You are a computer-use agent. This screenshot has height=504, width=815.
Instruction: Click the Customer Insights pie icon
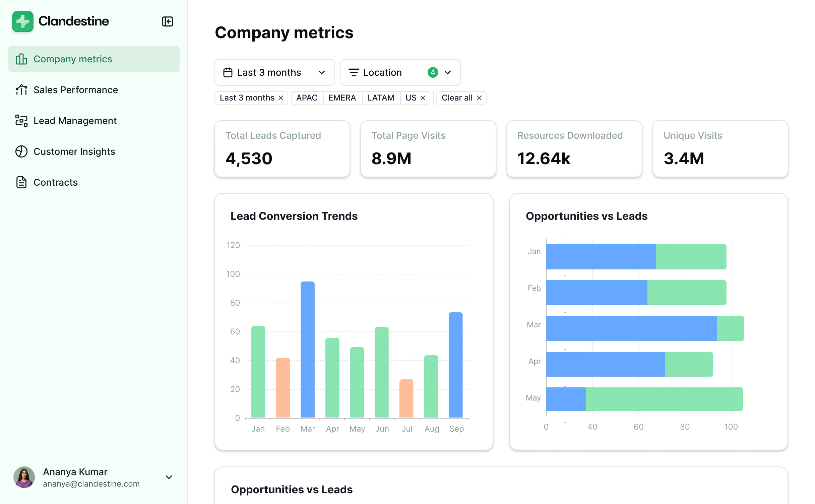(21, 151)
